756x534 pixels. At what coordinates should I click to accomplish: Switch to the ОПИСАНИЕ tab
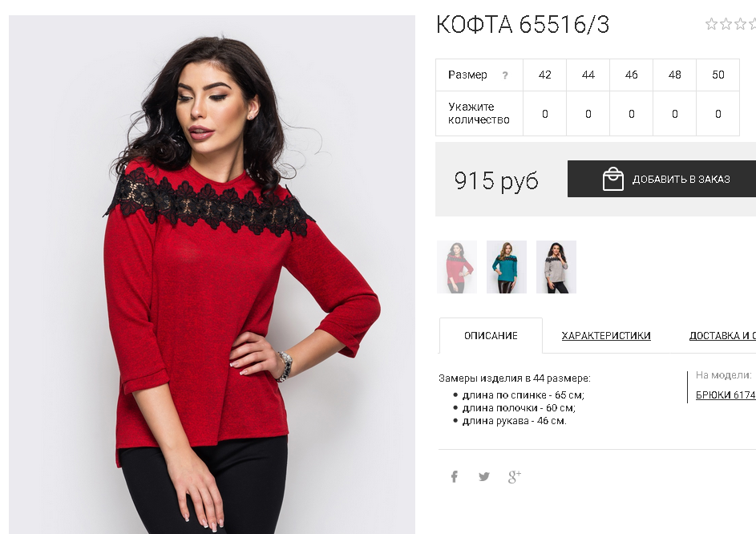(491, 336)
